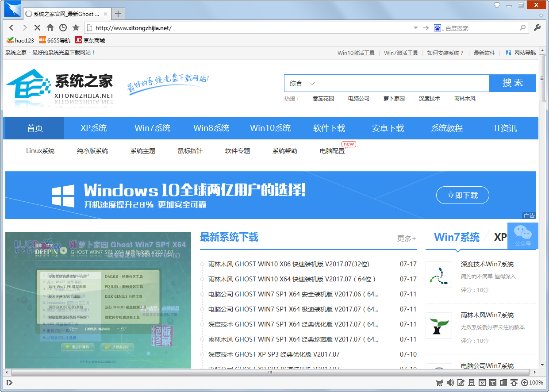Click the popup blocker X-window icon

pos(482,383)
